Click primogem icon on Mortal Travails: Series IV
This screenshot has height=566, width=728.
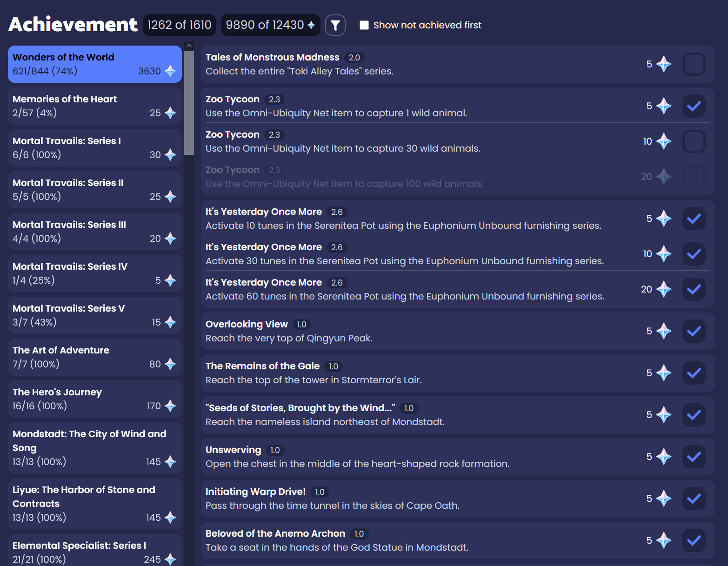click(x=170, y=280)
